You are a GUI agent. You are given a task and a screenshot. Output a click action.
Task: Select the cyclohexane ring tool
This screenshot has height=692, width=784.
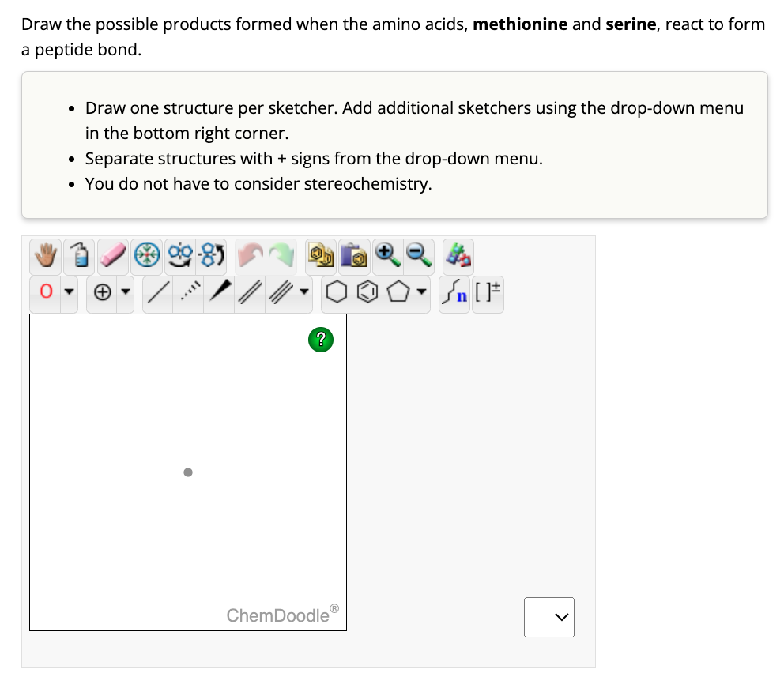click(337, 292)
